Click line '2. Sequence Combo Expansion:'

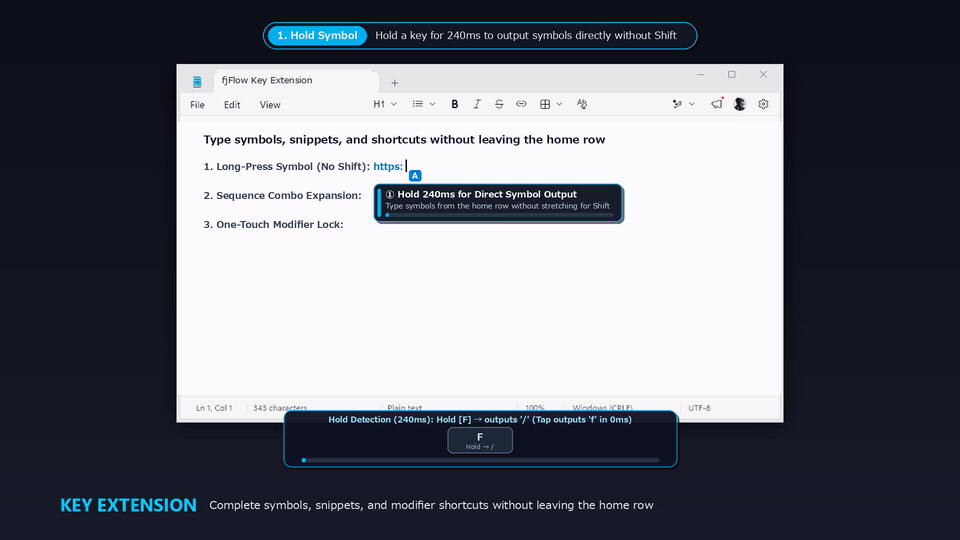(282, 195)
